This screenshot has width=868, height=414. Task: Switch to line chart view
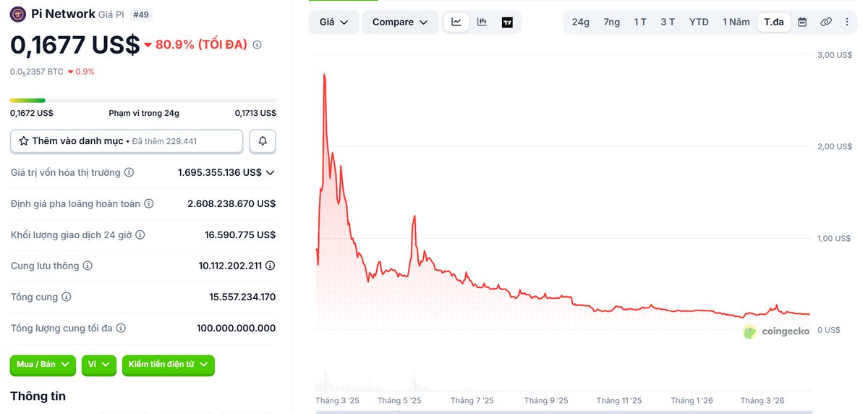[x=456, y=22]
